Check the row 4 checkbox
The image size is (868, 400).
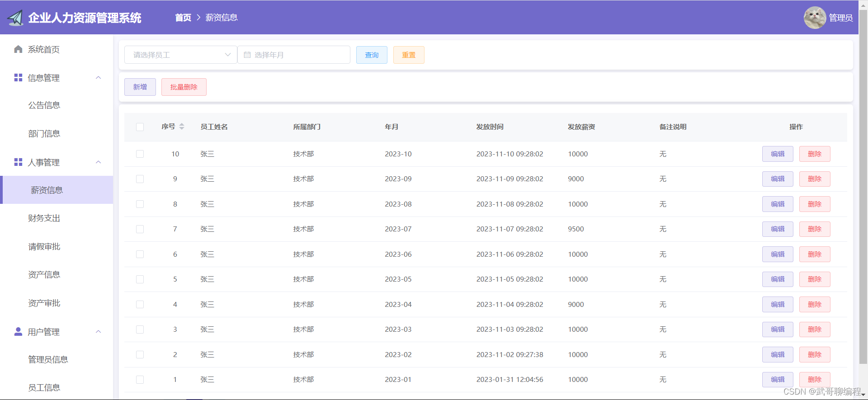[140, 305]
